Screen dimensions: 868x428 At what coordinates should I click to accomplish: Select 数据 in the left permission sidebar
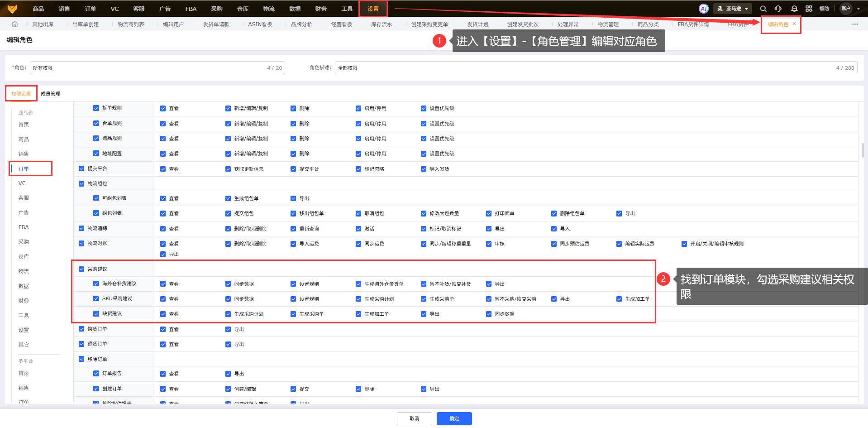click(x=24, y=286)
